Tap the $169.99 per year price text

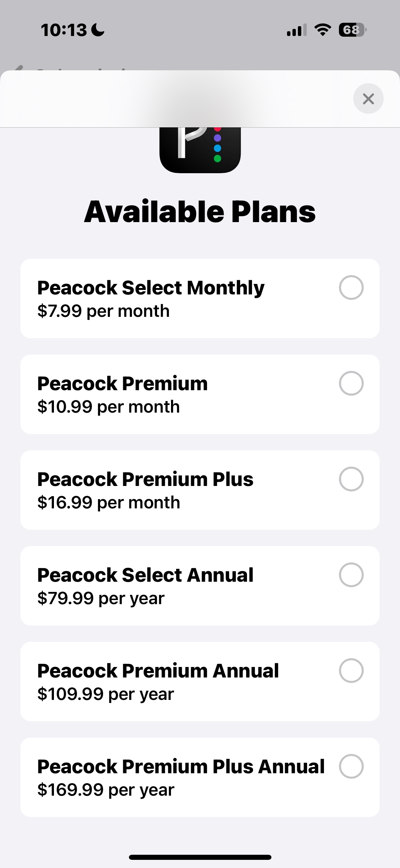(x=106, y=790)
